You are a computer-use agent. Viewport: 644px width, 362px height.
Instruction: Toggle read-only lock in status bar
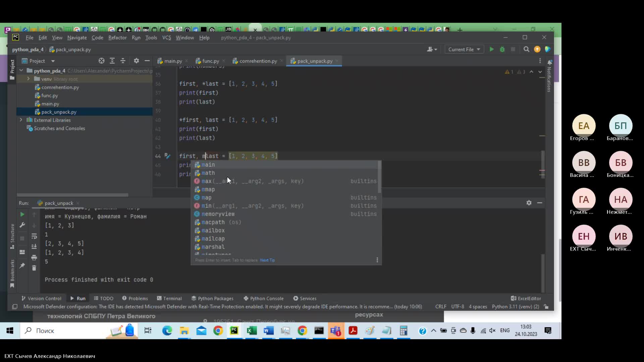(x=546, y=307)
